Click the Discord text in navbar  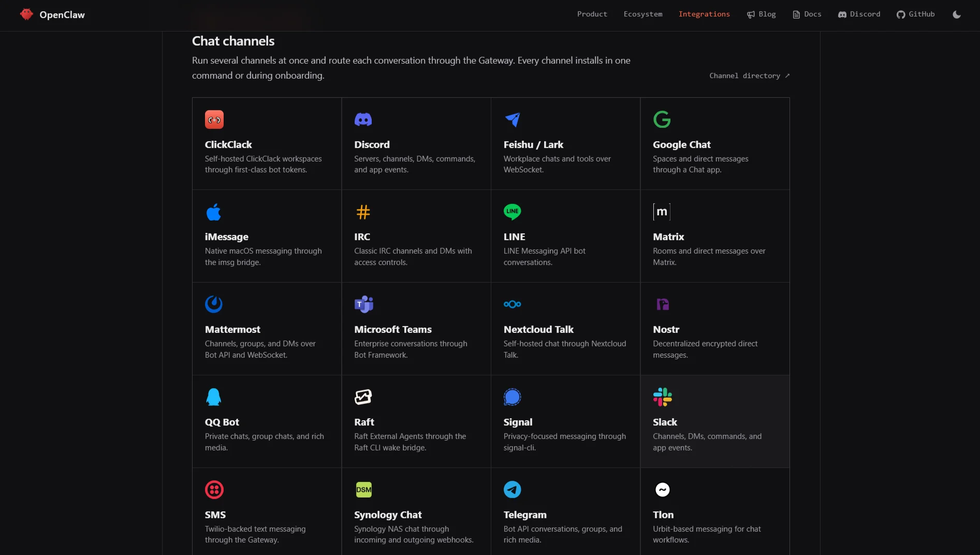[x=865, y=14]
